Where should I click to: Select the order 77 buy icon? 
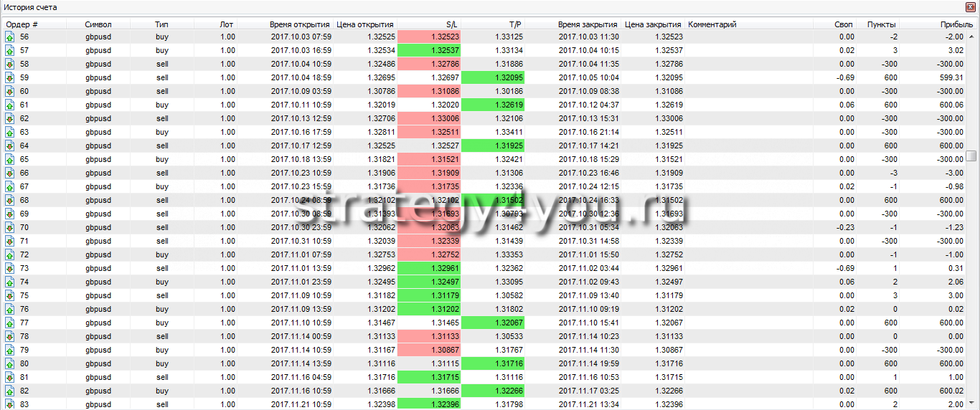(x=10, y=323)
